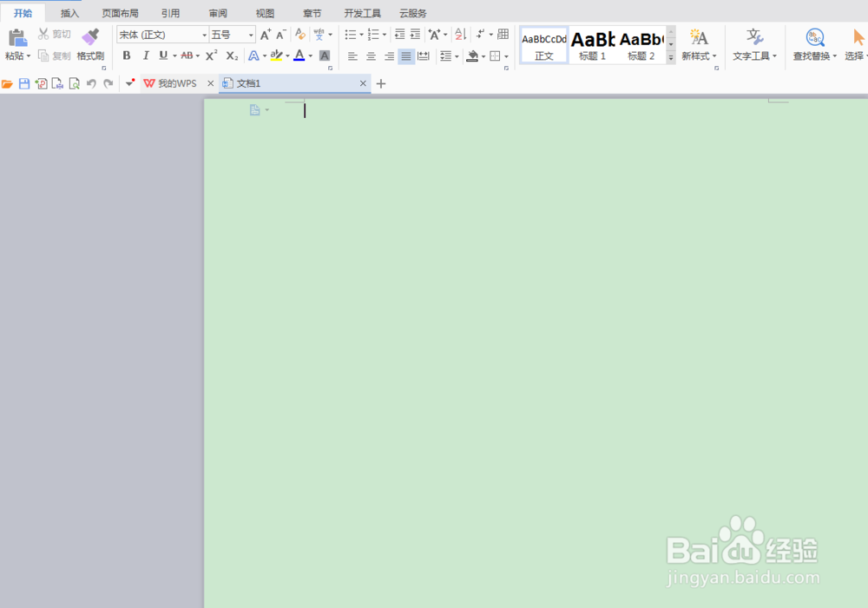Align text right
The image size is (868, 608).
click(389, 56)
